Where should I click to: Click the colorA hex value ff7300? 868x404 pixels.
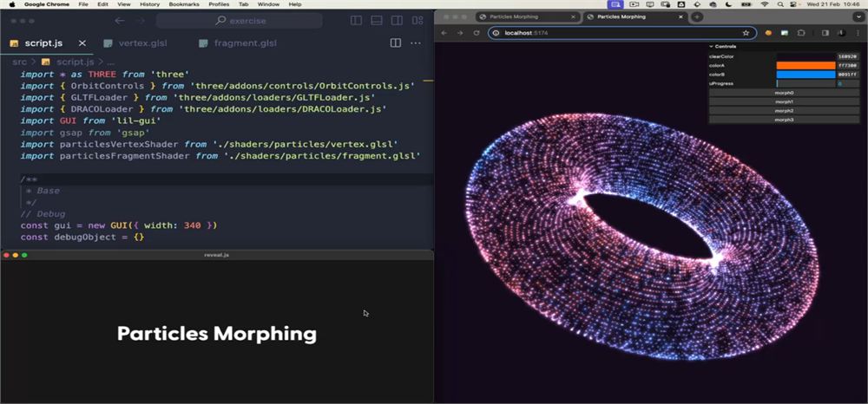(x=848, y=65)
